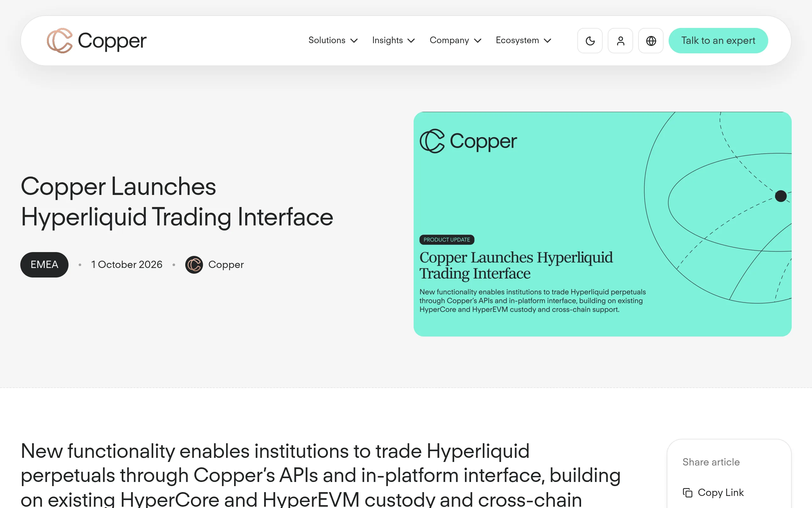This screenshot has width=812, height=508.
Task: Click the article hero image thumbnail
Action: 602,224
